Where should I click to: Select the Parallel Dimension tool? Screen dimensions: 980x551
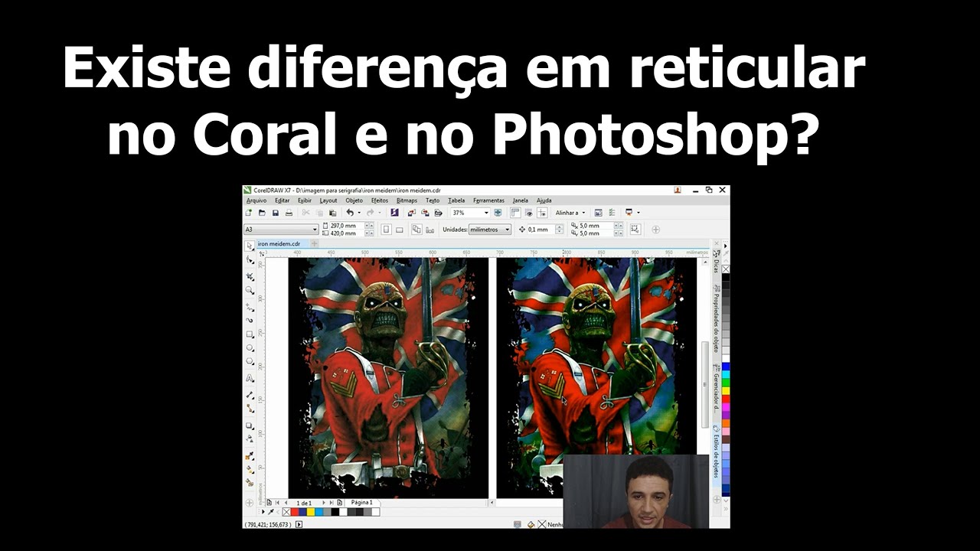tap(250, 395)
